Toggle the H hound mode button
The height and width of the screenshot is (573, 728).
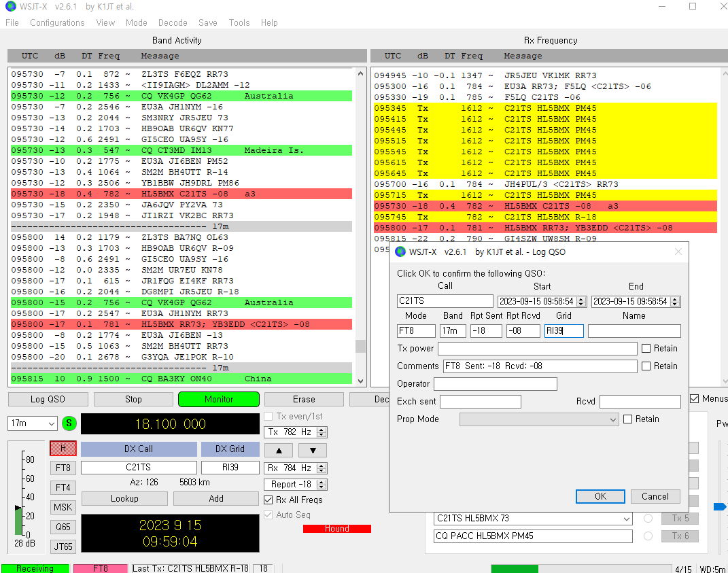[x=63, y=449]
